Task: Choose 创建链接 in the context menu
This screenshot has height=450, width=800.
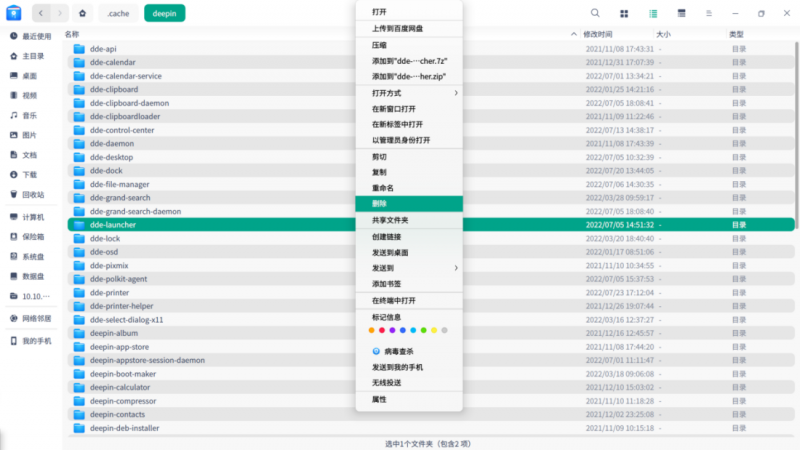Action: [409, 237]
